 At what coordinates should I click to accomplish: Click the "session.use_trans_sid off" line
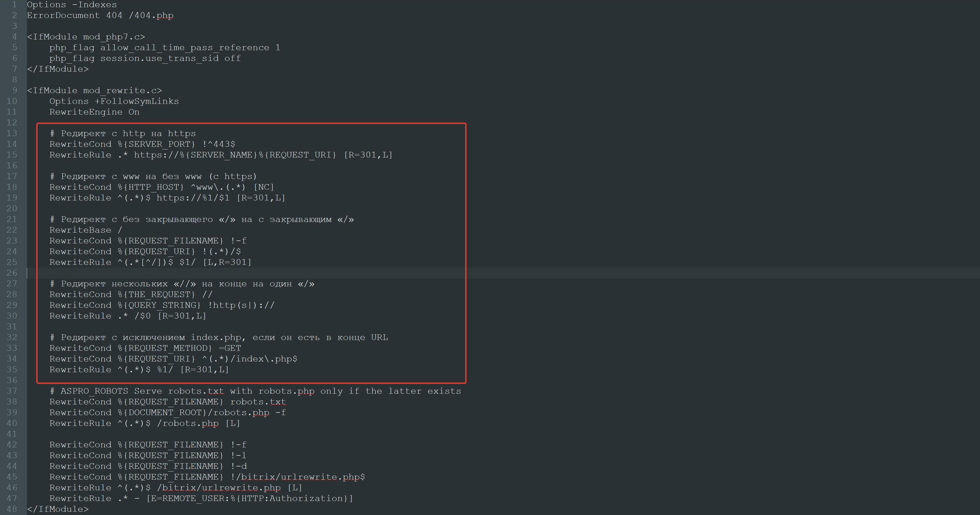[145, 59]
